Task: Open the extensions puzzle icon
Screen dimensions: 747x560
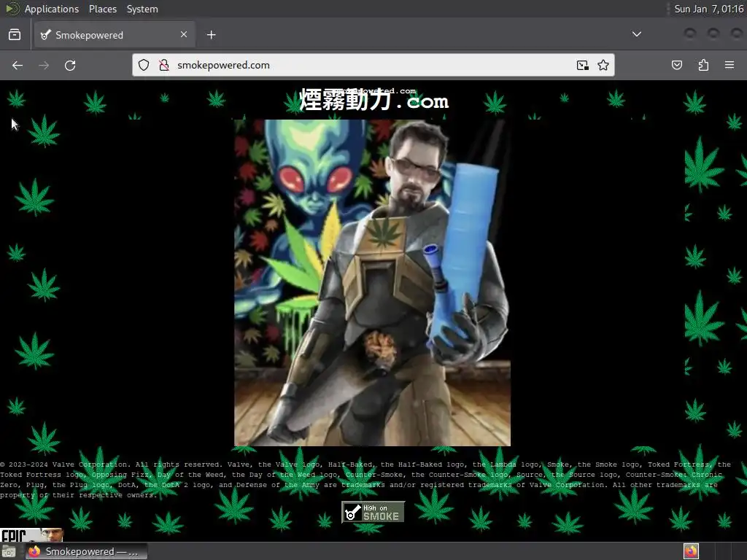Action: 703,65
